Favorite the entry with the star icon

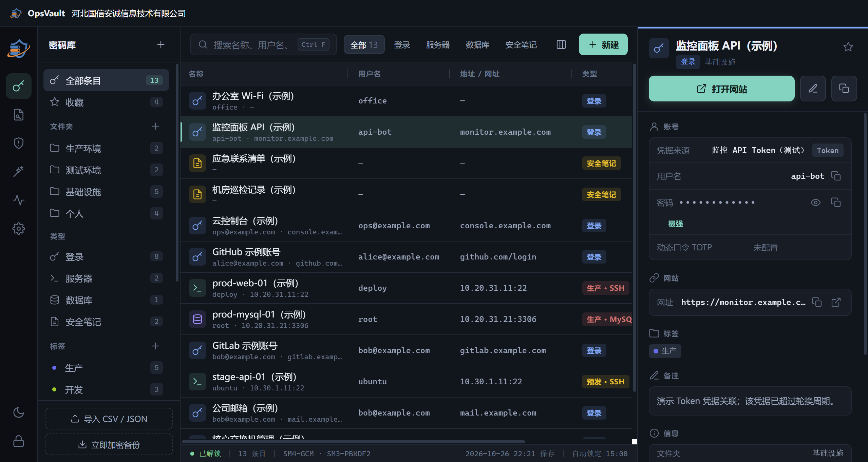tap(848, 47)
